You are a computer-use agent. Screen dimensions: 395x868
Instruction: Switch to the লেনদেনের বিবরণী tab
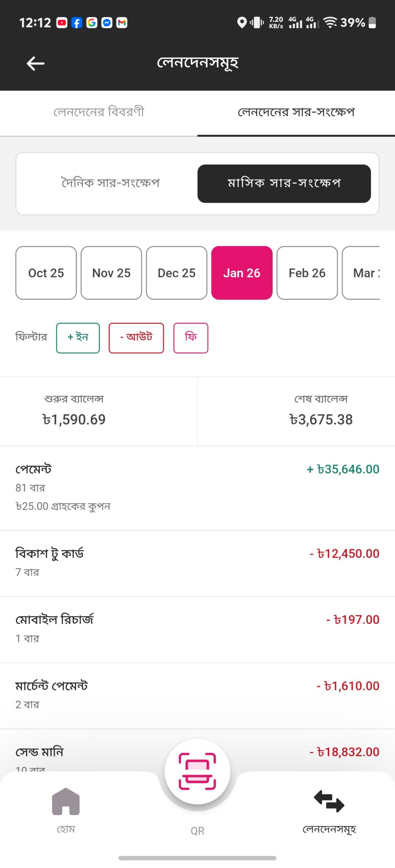(99, 112)
